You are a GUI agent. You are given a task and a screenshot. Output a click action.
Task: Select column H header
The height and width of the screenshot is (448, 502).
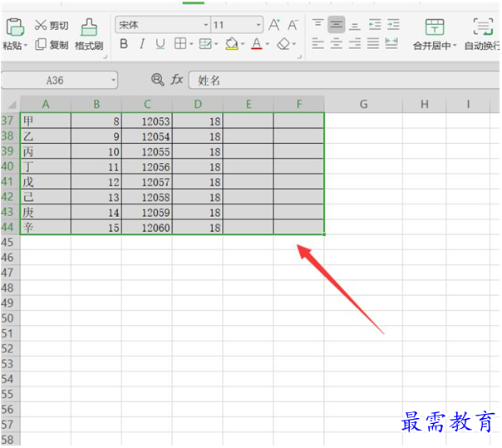pos(424,104)
